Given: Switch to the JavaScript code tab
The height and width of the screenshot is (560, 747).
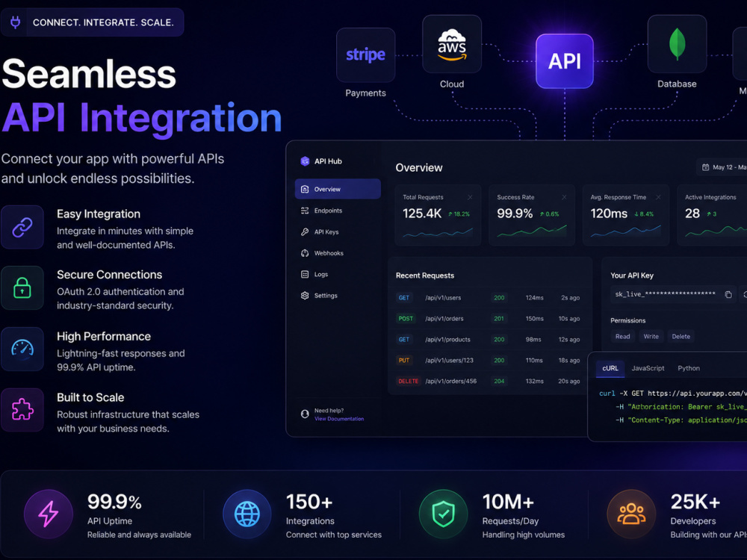Looking at the screenshot, I should [x=648, y=368].
